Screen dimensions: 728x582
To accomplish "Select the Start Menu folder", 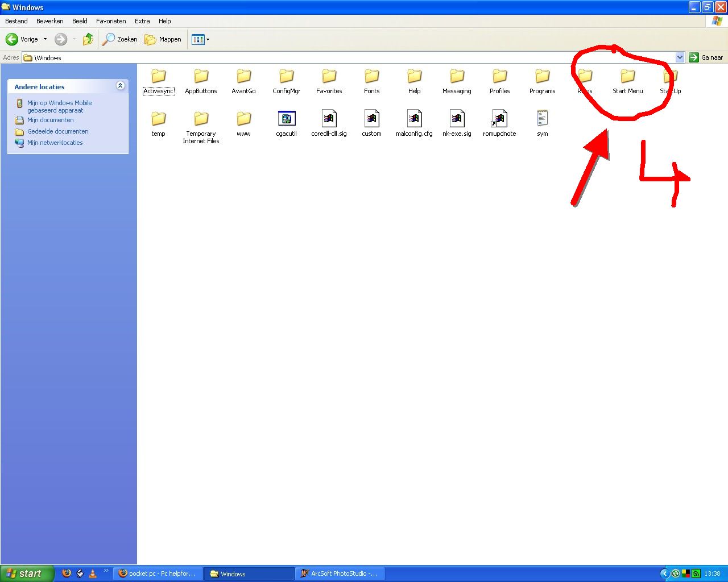I will pos(627,81).
